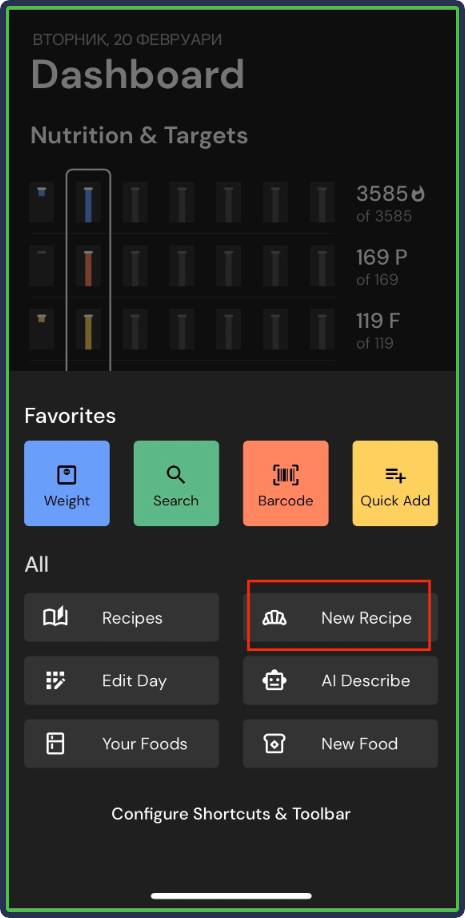Open Your Foods label

coord(145,744)
